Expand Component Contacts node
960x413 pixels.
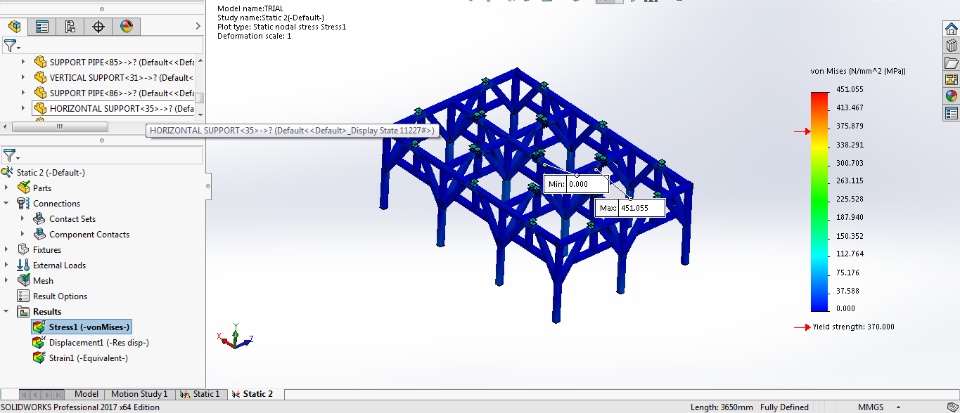tap(23, 234)
